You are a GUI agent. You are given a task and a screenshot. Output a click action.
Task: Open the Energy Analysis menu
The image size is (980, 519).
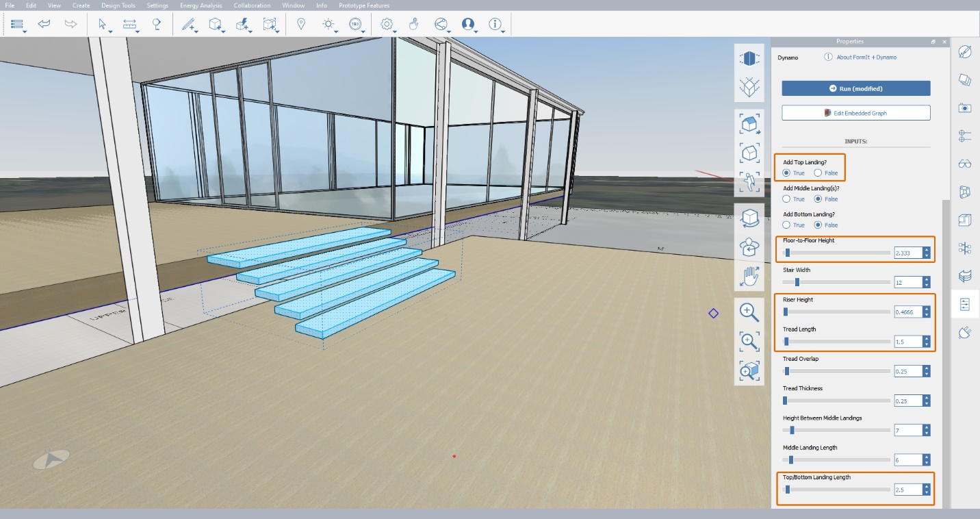[201, 5]
